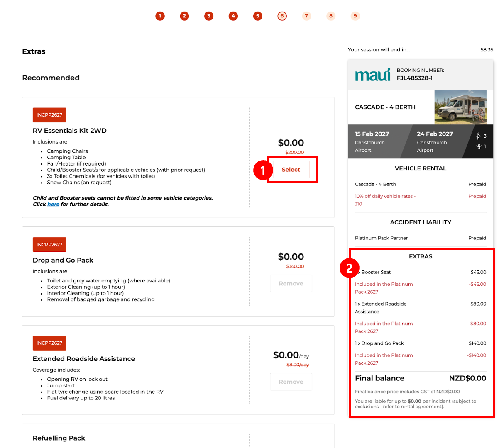Open the 'here' link for seat details
This screenshot has width=499, height=448.
pyautogui.click(x=53, y=204)
